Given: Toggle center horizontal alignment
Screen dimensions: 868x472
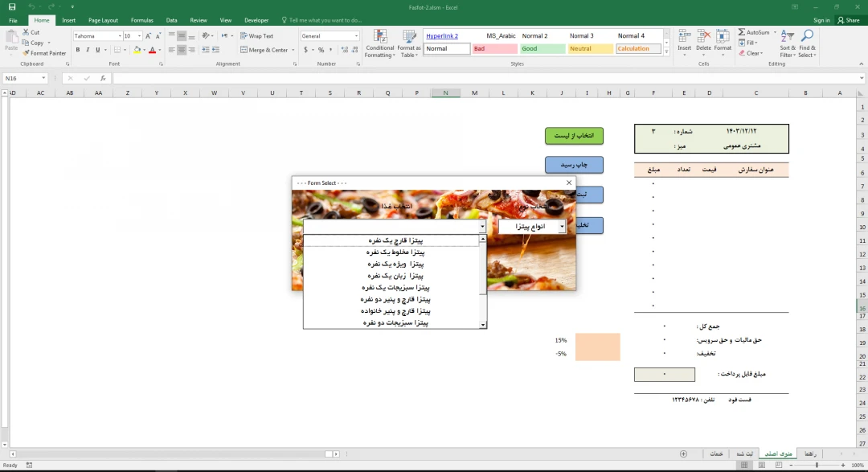Looking at the screenshot, I should point(182,50).
